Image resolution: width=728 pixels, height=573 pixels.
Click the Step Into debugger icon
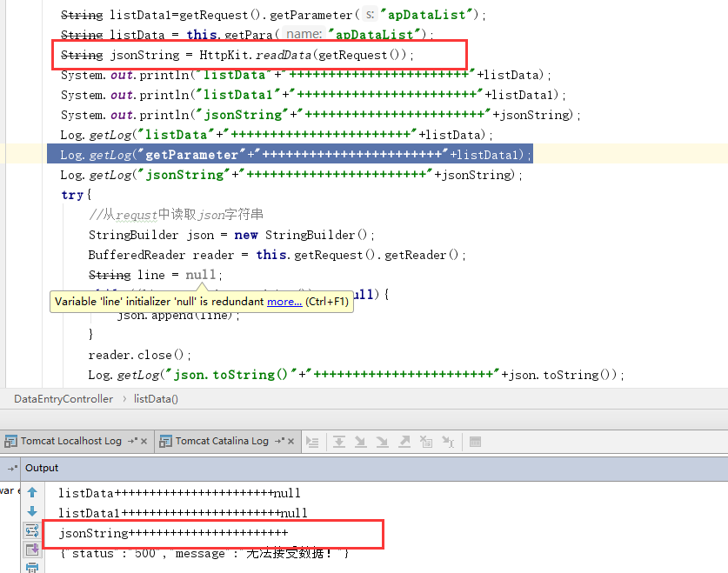[x=360, y=443]
